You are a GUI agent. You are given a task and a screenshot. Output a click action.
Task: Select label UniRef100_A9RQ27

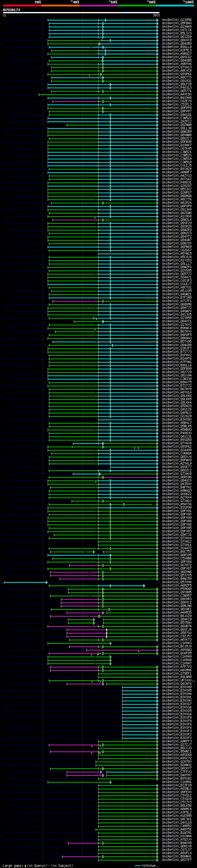[x=177, y=54]
